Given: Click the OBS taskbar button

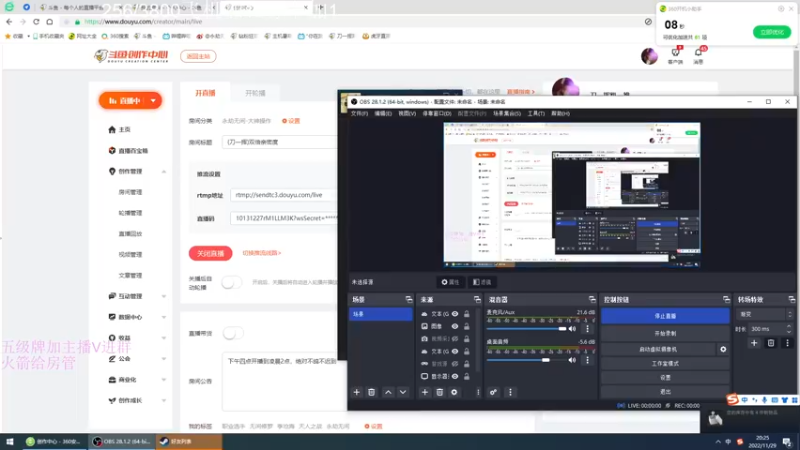Looking at the screenshot, I should (x=121, y=441).
